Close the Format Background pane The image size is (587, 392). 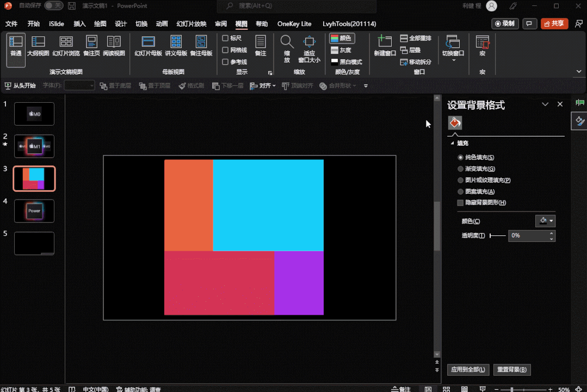(560, 104)
